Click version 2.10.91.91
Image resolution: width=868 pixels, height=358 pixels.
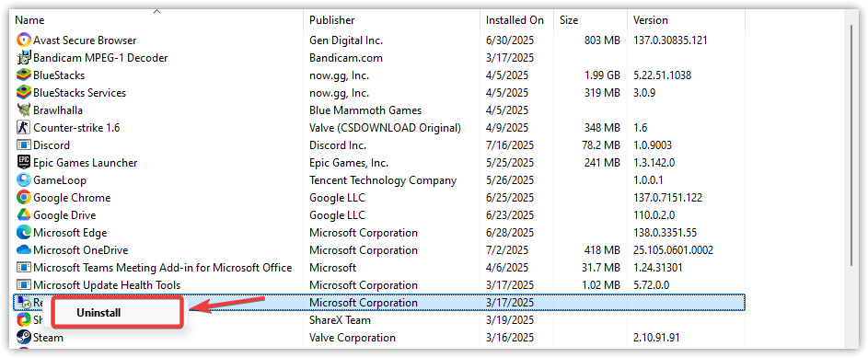(x=656, y=337)
